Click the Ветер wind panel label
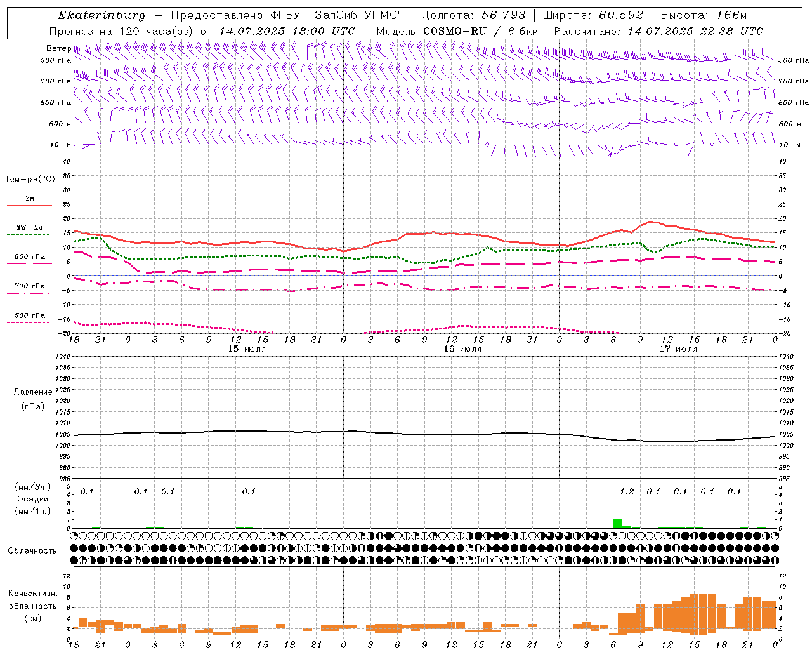This screenshot has width=812, height=650. [x=58, y=48]
